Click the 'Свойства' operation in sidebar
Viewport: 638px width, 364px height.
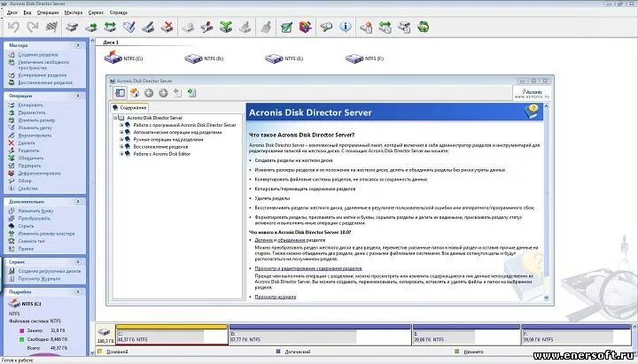point(27,189)
